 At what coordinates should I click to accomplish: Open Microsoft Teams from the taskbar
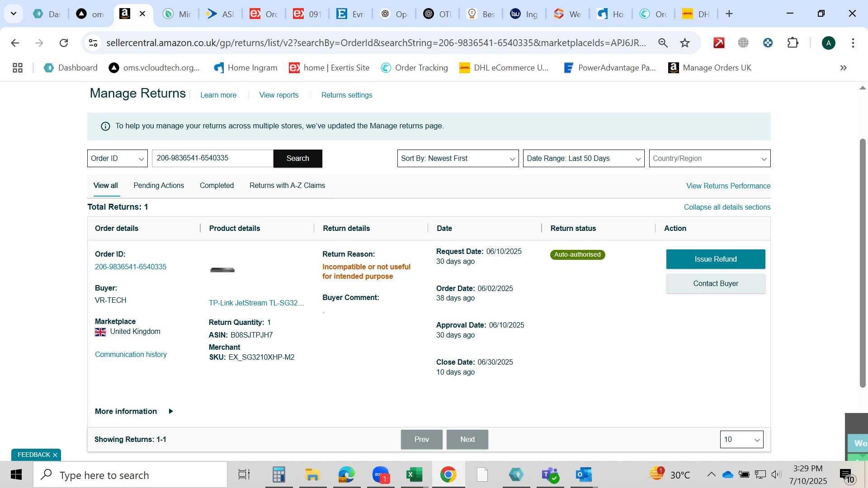point(550,475)
